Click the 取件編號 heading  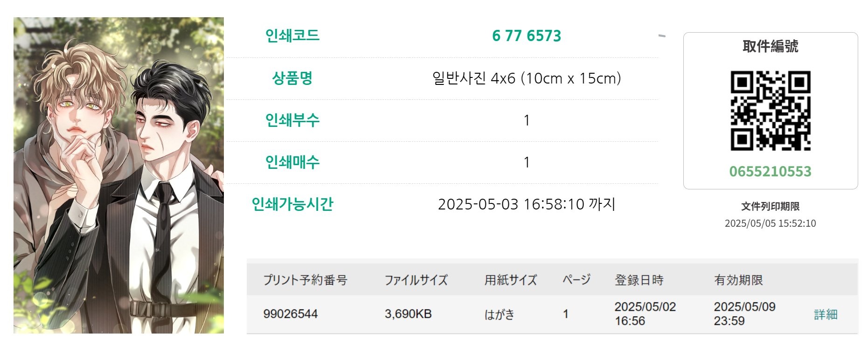tap(771, 46)
